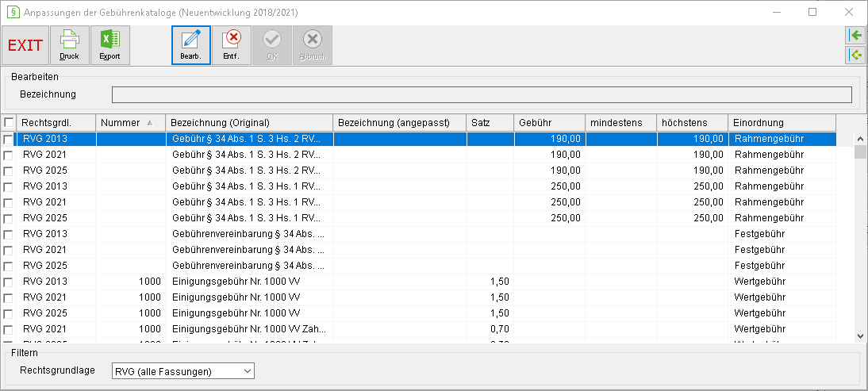Activate Bearb. edit pencil tool

(191, 45)
